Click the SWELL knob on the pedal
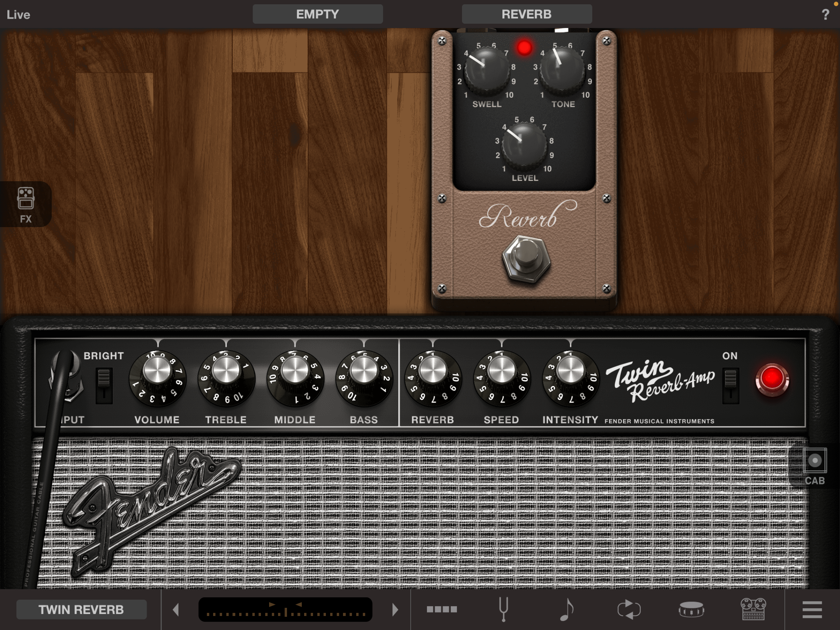Image resolution: width=840 pixels, height=630 pixels. pos(486,71)
